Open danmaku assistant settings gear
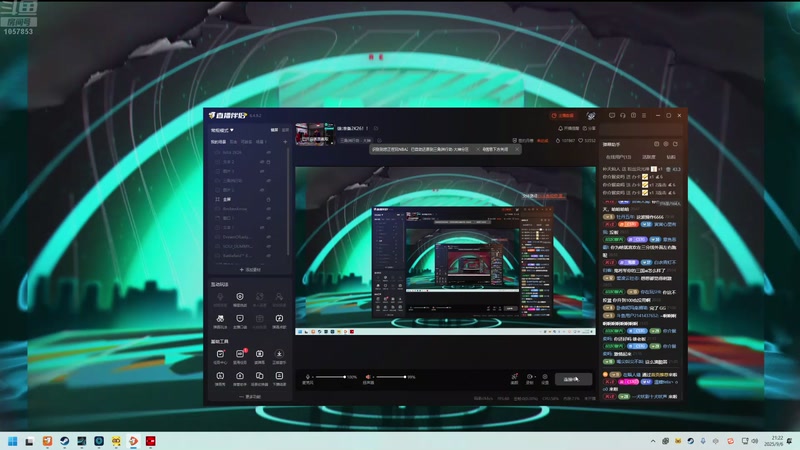This screenshot has height=450, width=800. 666,144
